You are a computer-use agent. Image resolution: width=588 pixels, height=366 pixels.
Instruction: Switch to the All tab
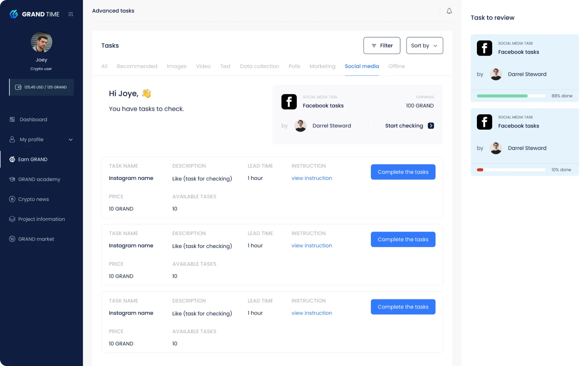click(104, 66)
